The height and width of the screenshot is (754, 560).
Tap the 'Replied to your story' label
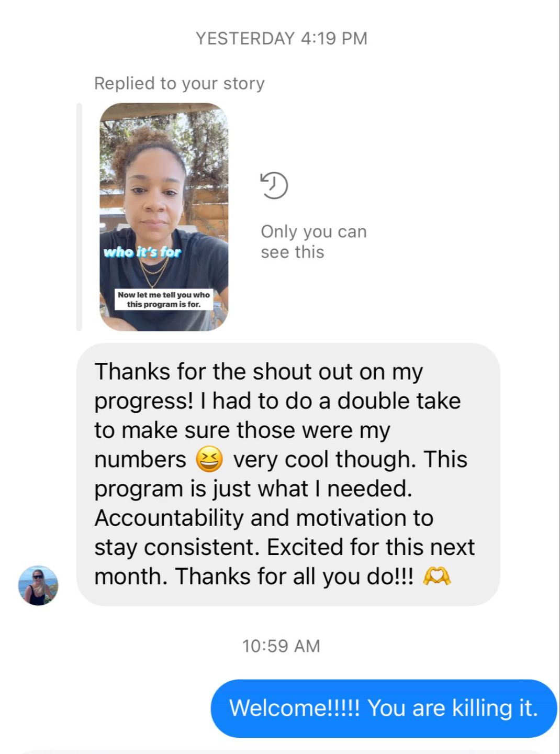[180, 83]
